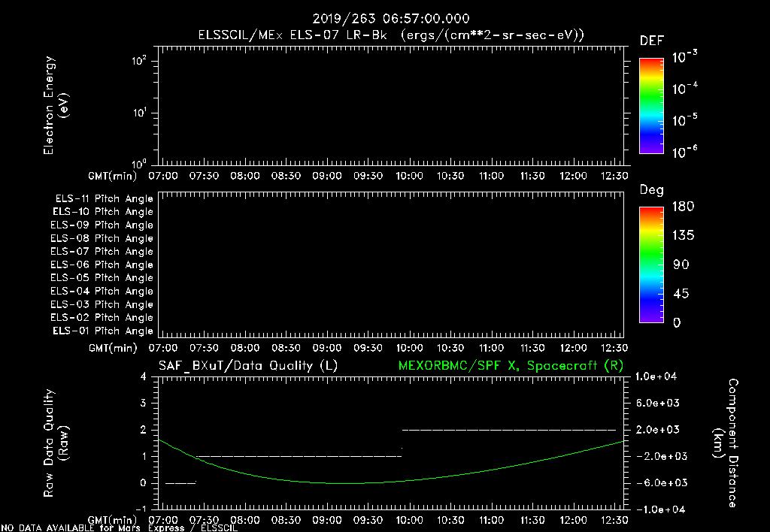Click GMT(min) label under the pitch angle panel
This screenshot has height=532, width=770.
point(113,348)
